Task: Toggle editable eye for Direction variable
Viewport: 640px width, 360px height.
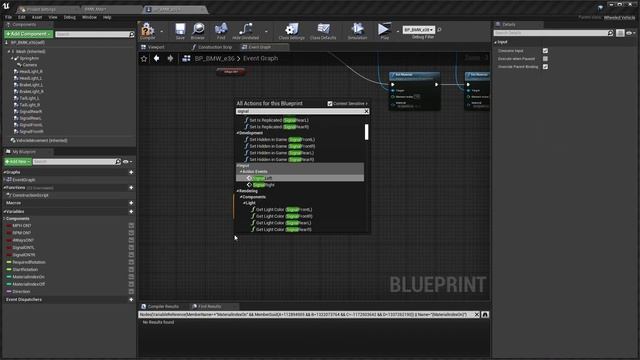Action: click(x=131, y=291)
